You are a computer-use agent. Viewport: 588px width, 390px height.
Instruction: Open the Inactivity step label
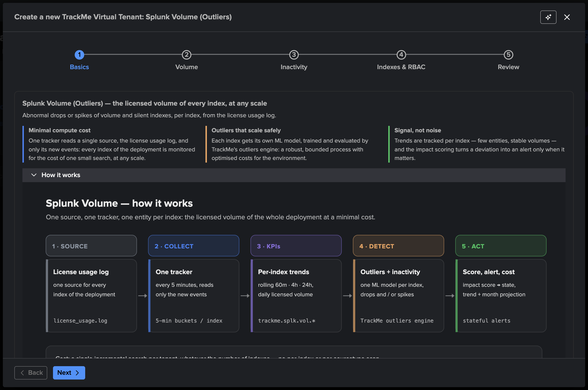click(x=294, y=67)
